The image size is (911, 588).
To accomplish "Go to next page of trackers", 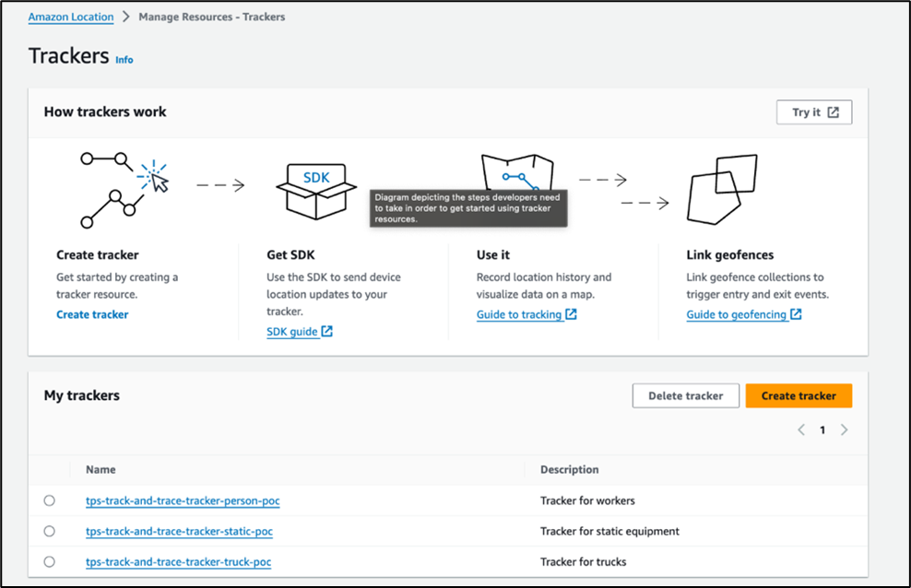I will coord(845,429).
